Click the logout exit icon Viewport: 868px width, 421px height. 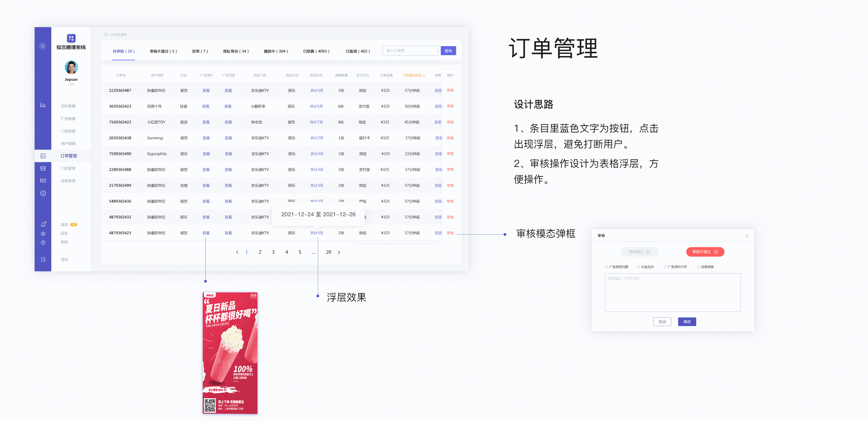click(x=43, y=260)
